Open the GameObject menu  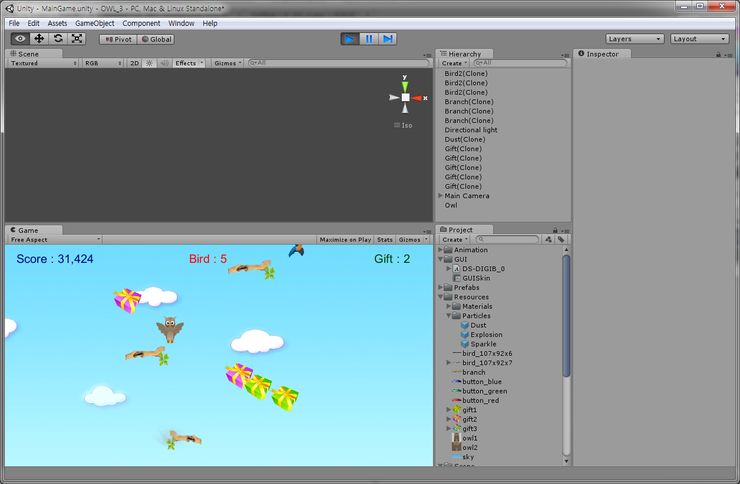point(95,23)
